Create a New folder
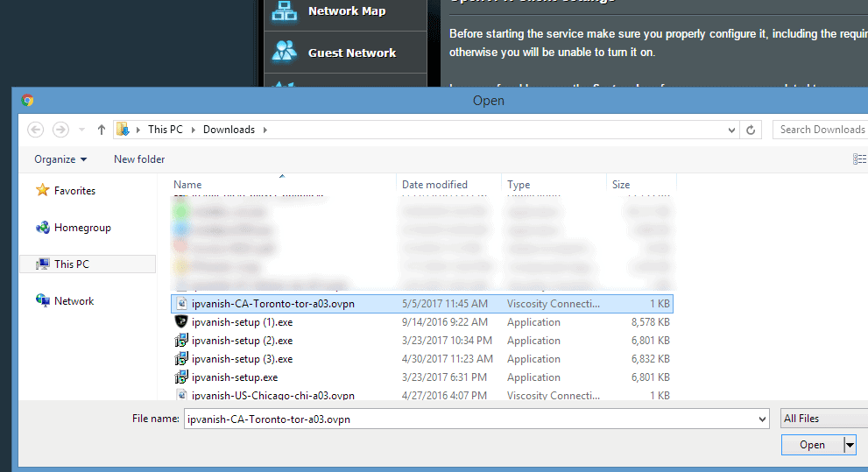868x472 pixels. tap(139, 159)
